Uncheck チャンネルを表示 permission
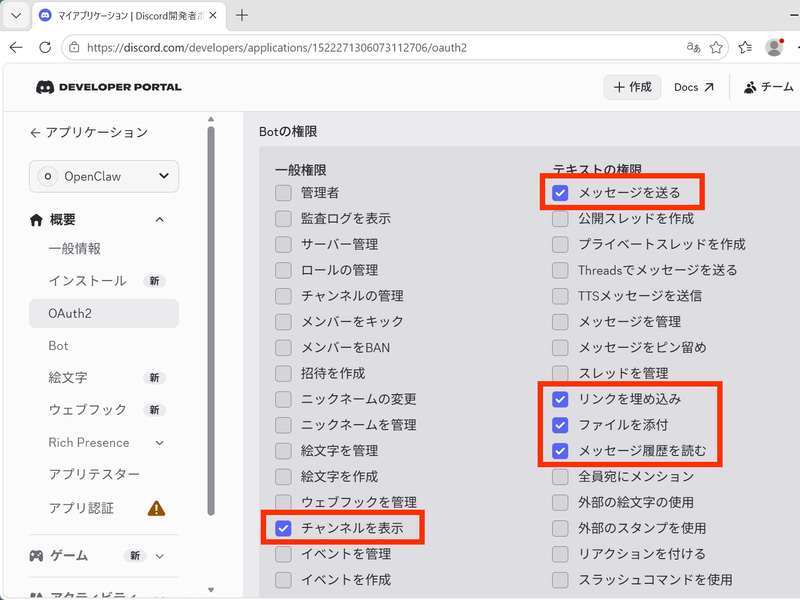 [x=283, y=529]
